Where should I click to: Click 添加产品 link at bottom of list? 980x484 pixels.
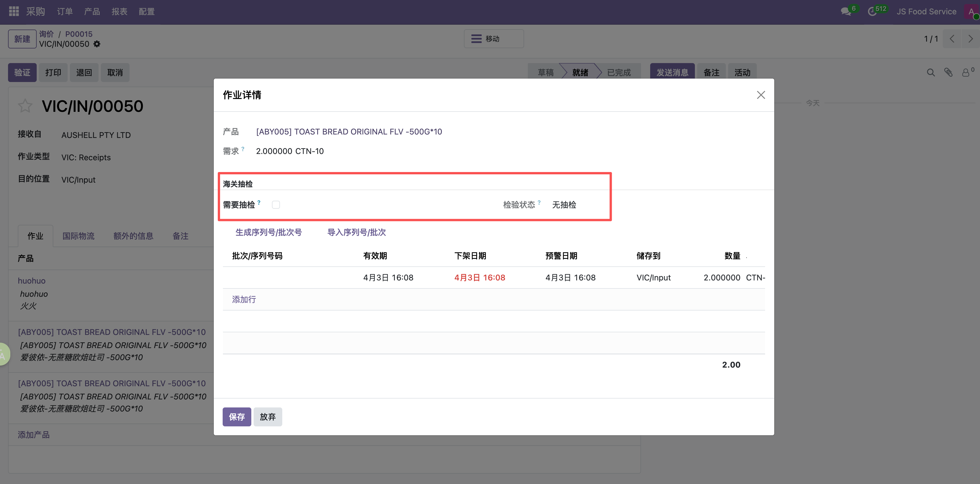tap(34, 435)
